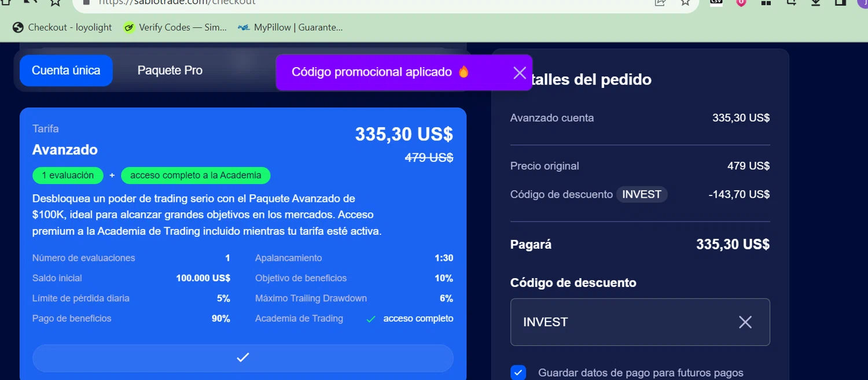Click the Máximo Trailing Drawdown label

pyautogui.click(x=311, y=298)
